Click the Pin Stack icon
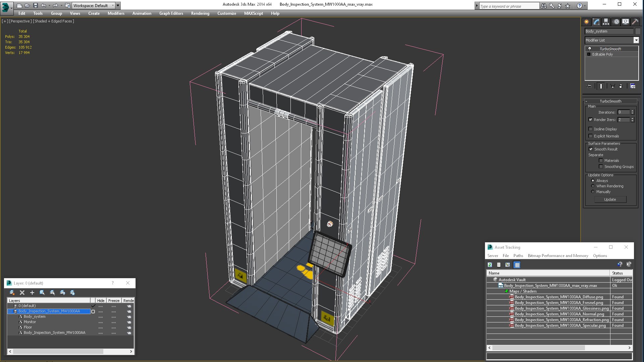 pos(589,86)
